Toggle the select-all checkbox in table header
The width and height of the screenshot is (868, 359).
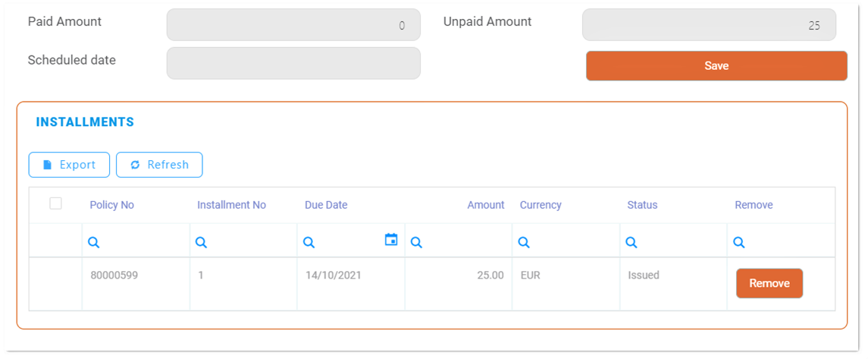point(55,203)
